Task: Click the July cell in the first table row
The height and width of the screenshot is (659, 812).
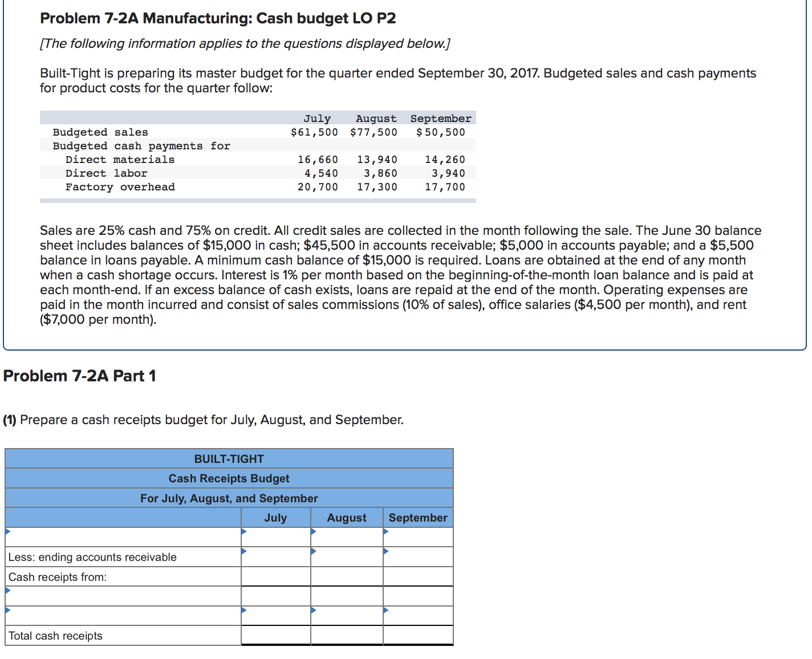Action: pos(275,537)
